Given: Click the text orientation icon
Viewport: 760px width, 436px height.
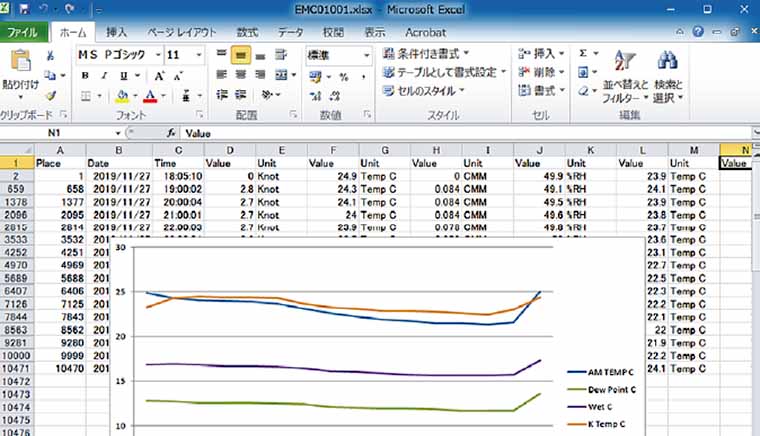Looking at the screenshot, I should coord(268,94).
